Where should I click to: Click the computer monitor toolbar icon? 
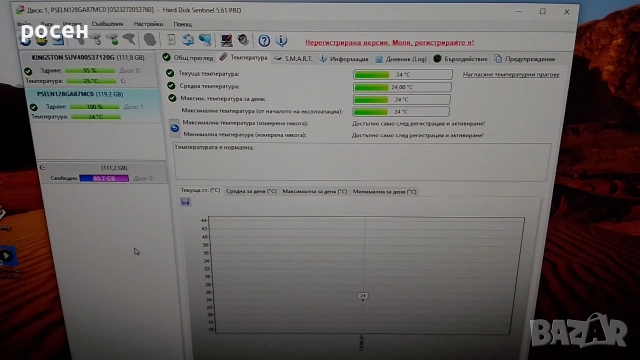point(227,40)
